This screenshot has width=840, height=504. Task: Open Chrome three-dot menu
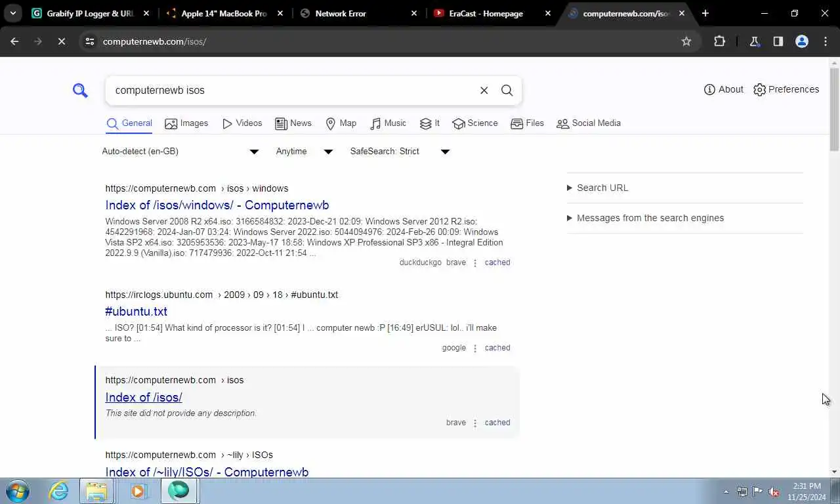(826, 41)
